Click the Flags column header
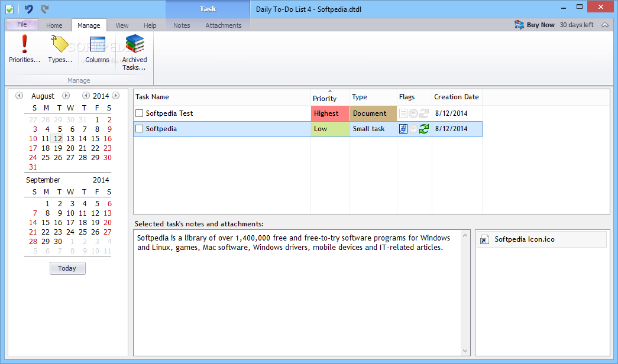The height and width of the screenshot is (364, 618). pos(415,97)
